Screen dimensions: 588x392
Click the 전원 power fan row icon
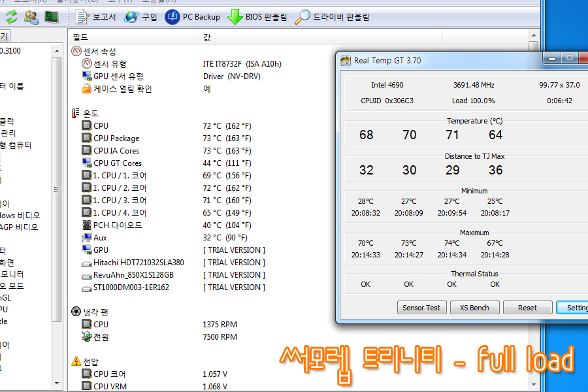pos(87,336)
